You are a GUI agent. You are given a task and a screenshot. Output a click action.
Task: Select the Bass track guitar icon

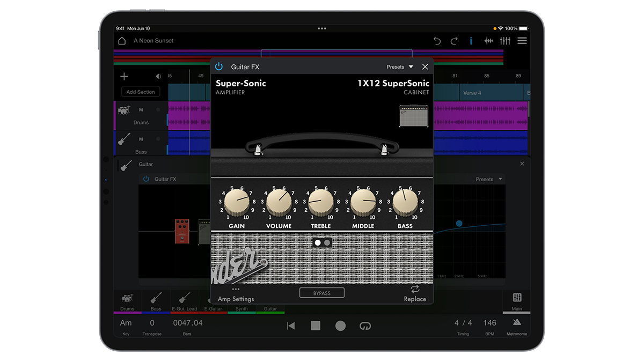[x=124, y=139]
